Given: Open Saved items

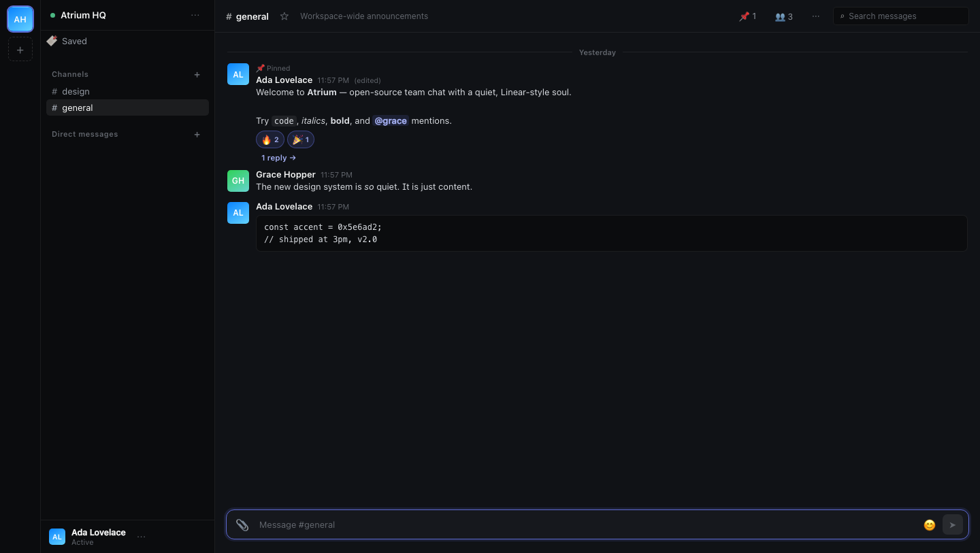Looking at the screenshot, I should [x=127, y=41].
